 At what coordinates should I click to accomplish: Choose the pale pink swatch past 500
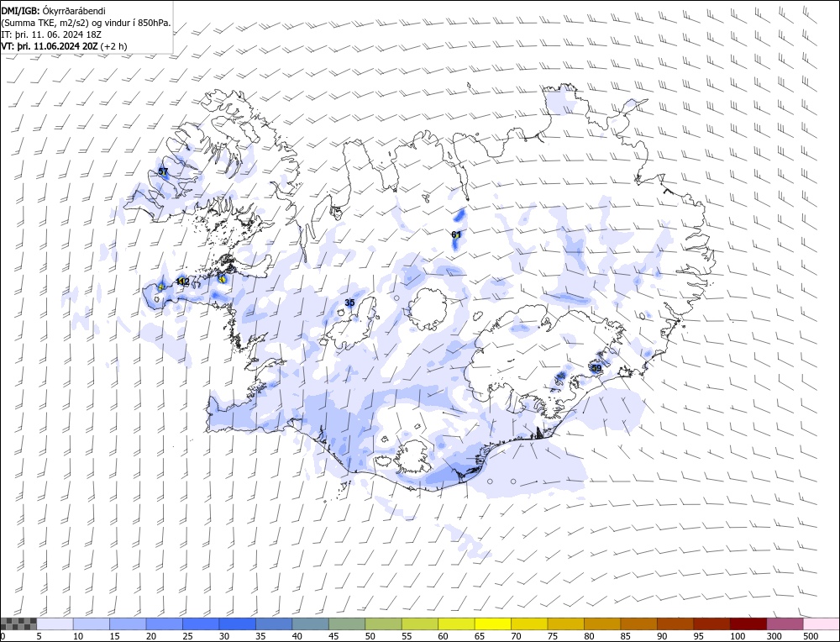coord(821,624)
